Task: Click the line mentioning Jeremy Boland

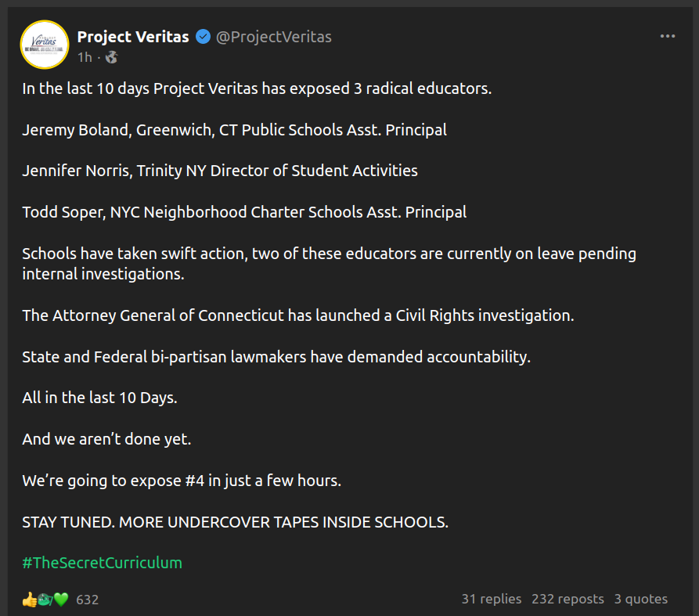Action: pos(234,130)
